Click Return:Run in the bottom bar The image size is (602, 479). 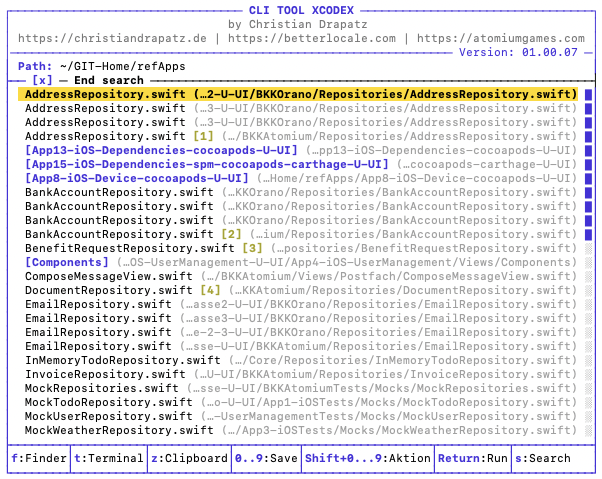473,458
